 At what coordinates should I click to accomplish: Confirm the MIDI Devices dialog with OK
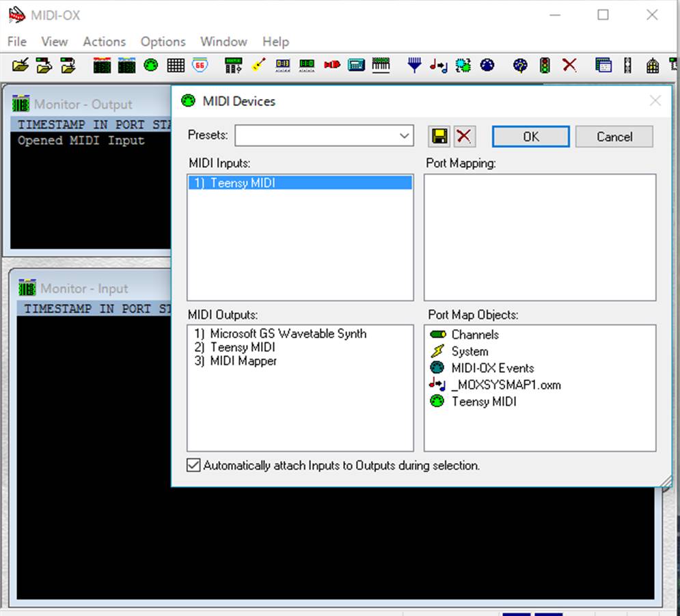click(x=531, y=137)
